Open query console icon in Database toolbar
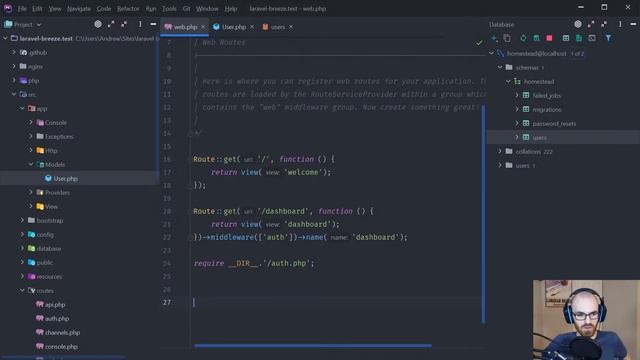The width and height of the screenshot is (640, 360). tap(592, 38)
